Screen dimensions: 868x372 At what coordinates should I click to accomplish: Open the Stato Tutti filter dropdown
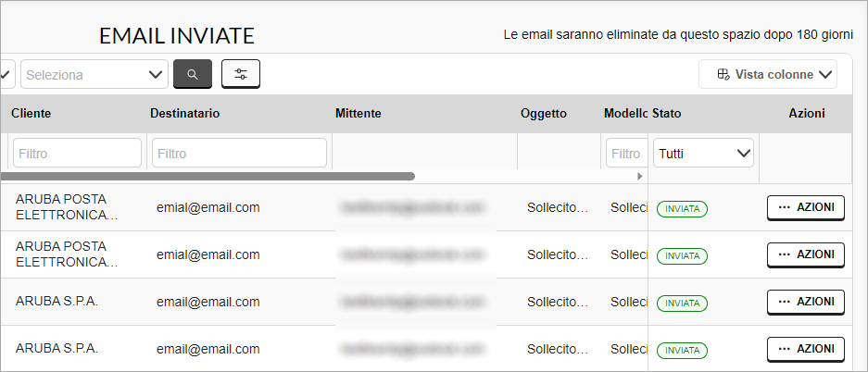point(703,153)
